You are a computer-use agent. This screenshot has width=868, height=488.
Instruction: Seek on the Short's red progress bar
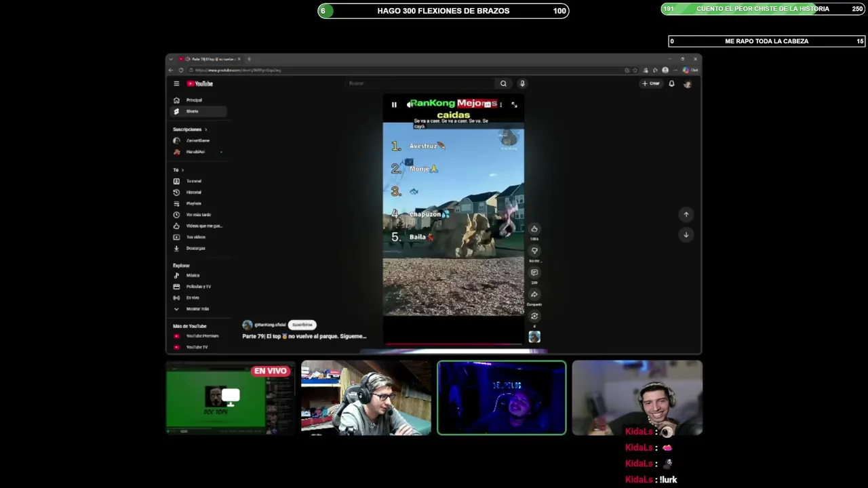453,344
